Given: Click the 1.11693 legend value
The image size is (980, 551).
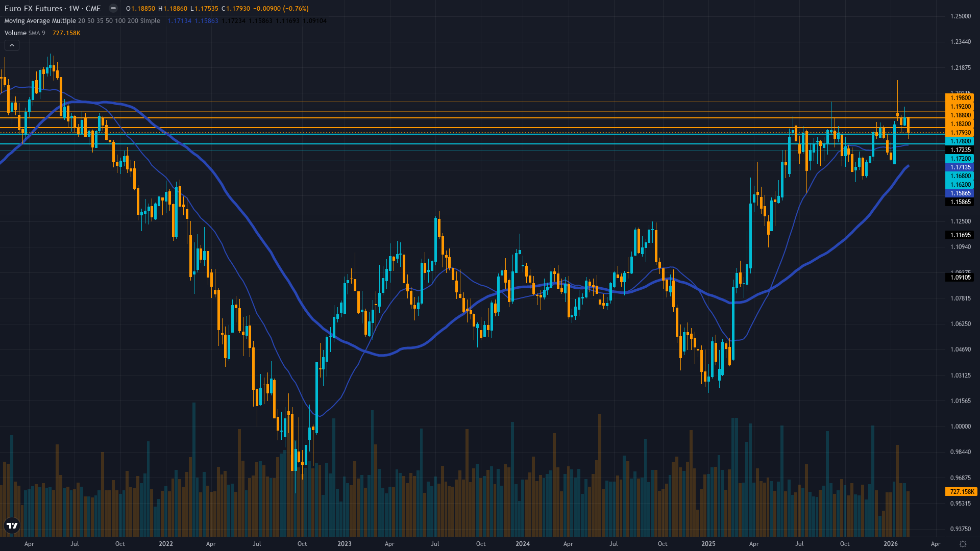Looking at the screenshot, I should pyautogui.click(x=287, y=21).
